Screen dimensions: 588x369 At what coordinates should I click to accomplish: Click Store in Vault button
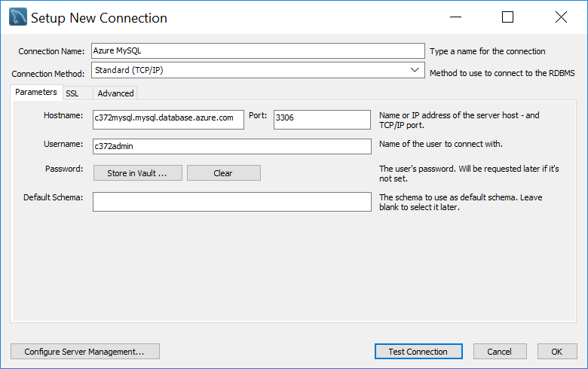pyautogui.click(x=138, y=173)
